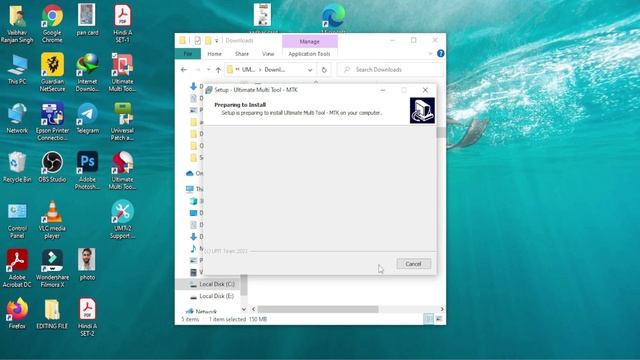The image size is (640, 360).
Task: Open the EDITING FILE folder
Action: pos(52,314)
